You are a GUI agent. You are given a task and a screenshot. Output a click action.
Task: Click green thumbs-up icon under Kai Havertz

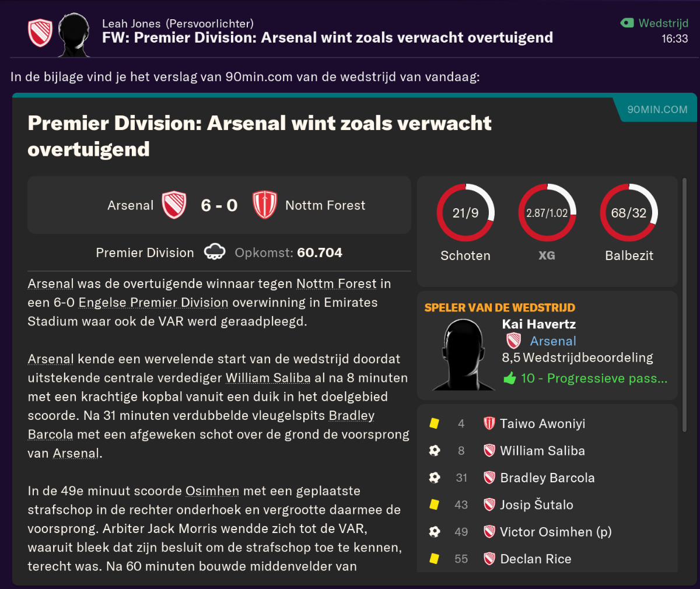click(x=510, y=378)
